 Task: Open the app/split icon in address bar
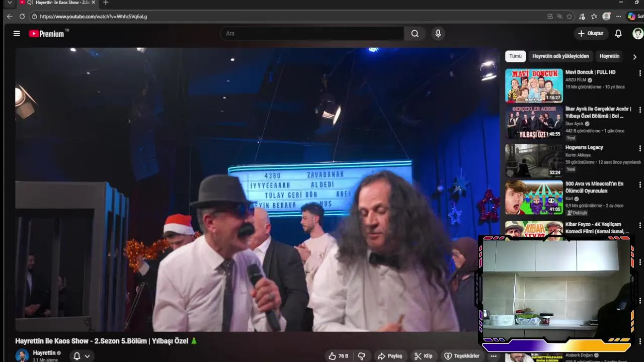coord(550,16)
